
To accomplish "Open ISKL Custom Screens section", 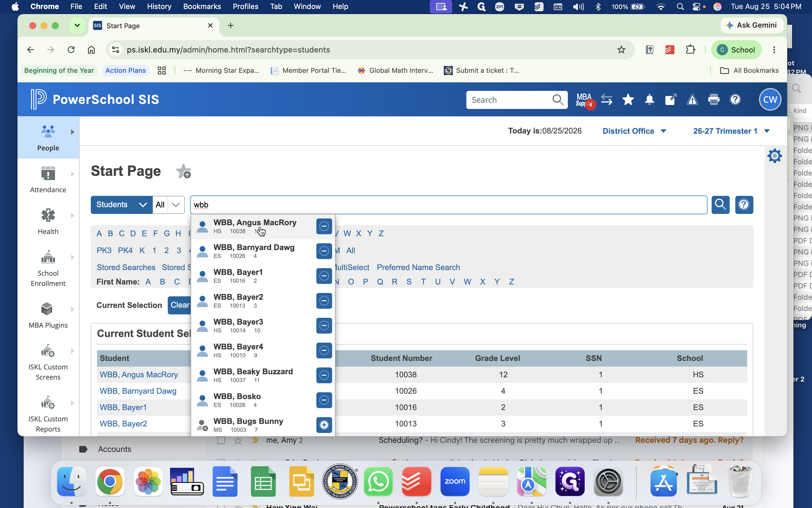I will coord(48,362).
